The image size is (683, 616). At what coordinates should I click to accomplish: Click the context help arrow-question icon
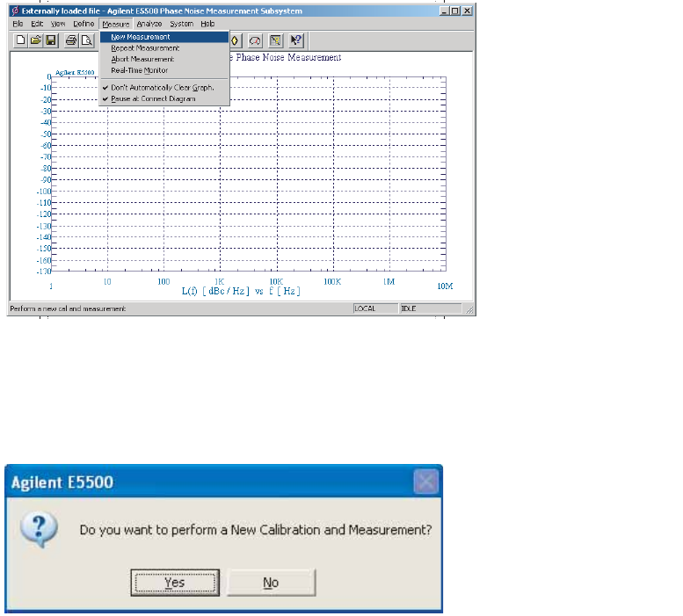pos(295,40)
